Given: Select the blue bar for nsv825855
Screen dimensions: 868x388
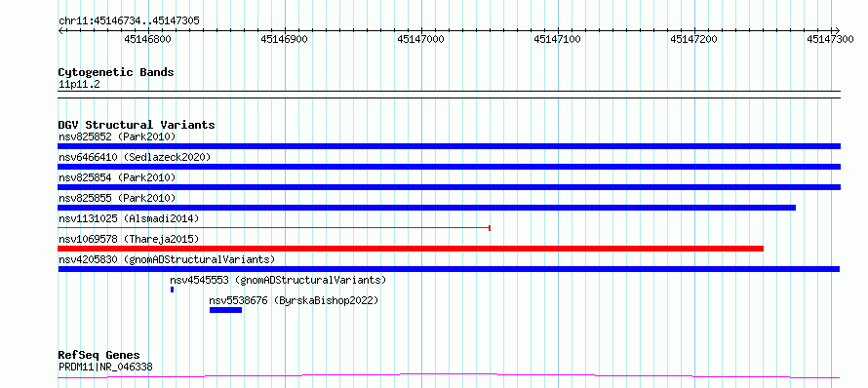Looking at the screenshot, I should click(427, 208).
